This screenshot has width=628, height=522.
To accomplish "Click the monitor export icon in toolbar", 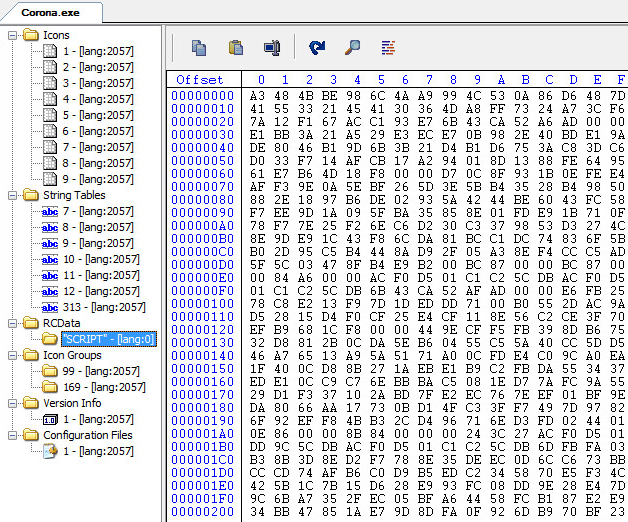I will (272, 48).
